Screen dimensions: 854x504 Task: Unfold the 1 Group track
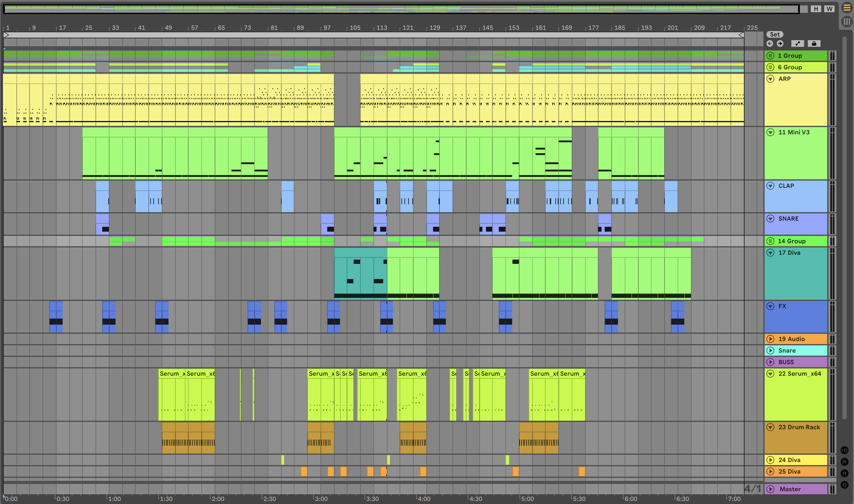click(770, 56)
